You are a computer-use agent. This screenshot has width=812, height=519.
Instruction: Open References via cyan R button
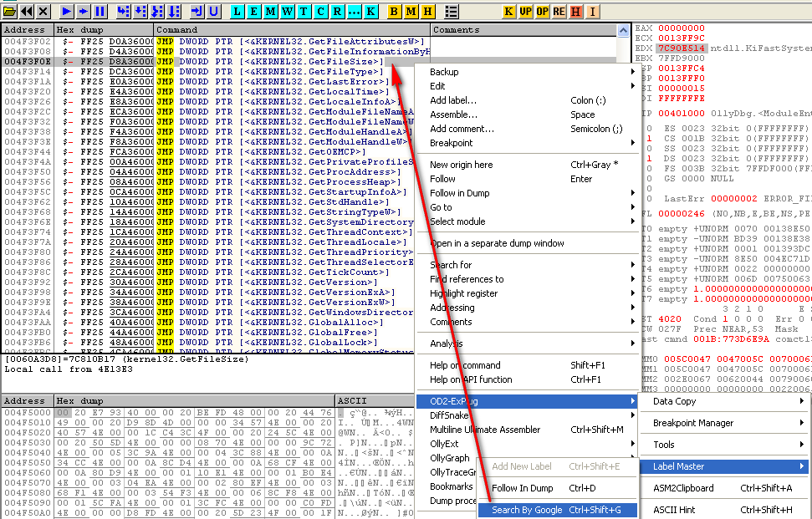click(338, 11)
